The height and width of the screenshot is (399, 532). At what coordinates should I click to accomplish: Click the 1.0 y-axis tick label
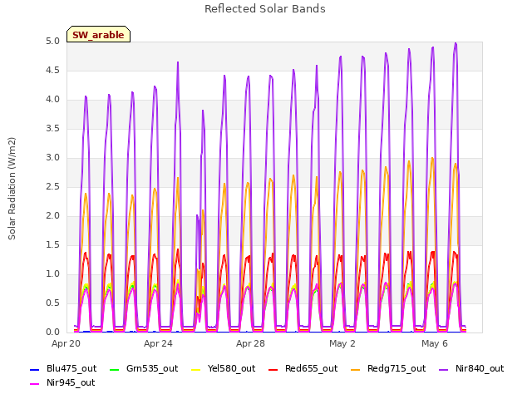click(52, 274)
